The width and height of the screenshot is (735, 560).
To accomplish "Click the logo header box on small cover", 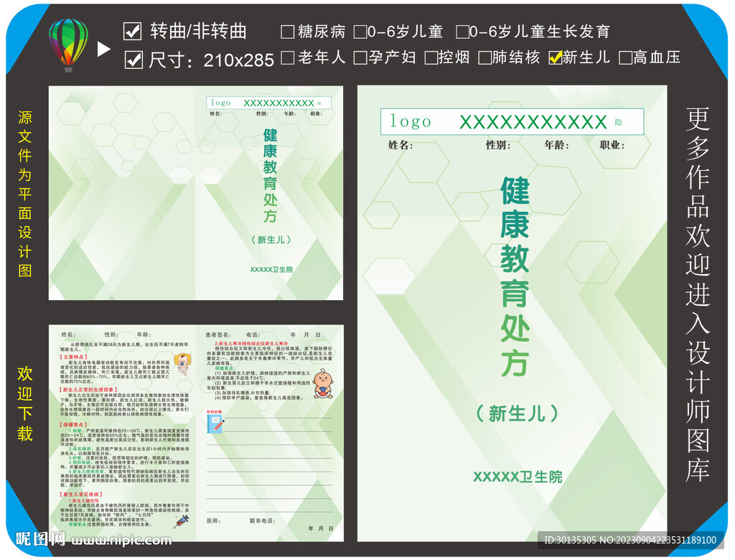I will pos(268,103).
